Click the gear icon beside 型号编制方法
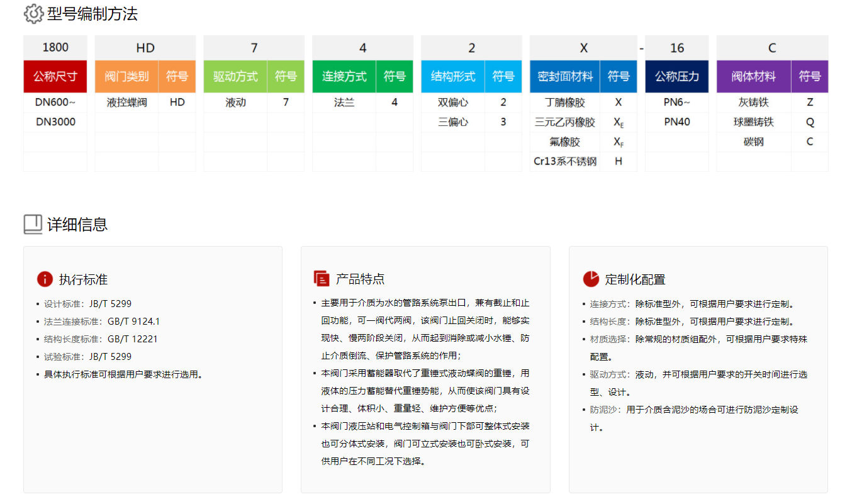 [x=33, y=14]
